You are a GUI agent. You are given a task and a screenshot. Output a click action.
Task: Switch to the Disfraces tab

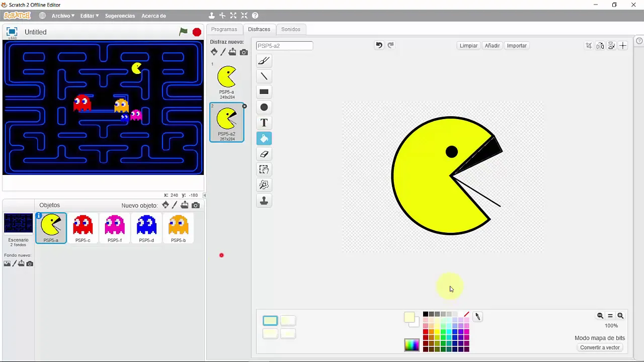[259, 29]
